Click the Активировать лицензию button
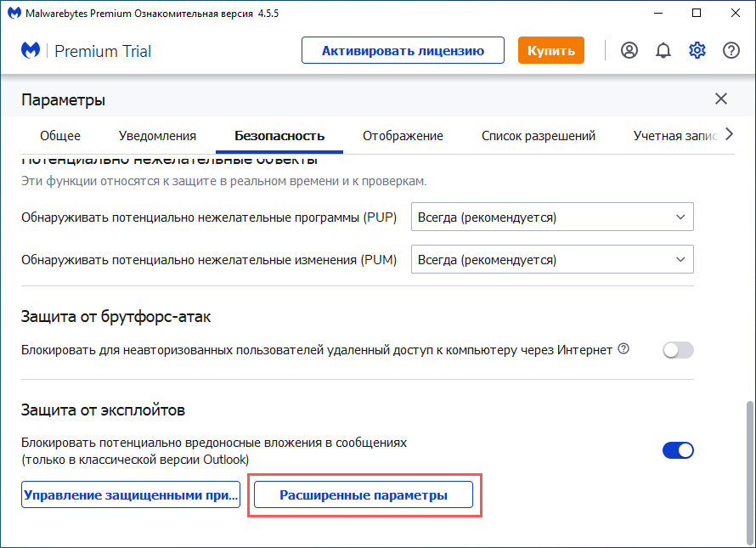Screen dimensions: 756x548 pos(403,50)
